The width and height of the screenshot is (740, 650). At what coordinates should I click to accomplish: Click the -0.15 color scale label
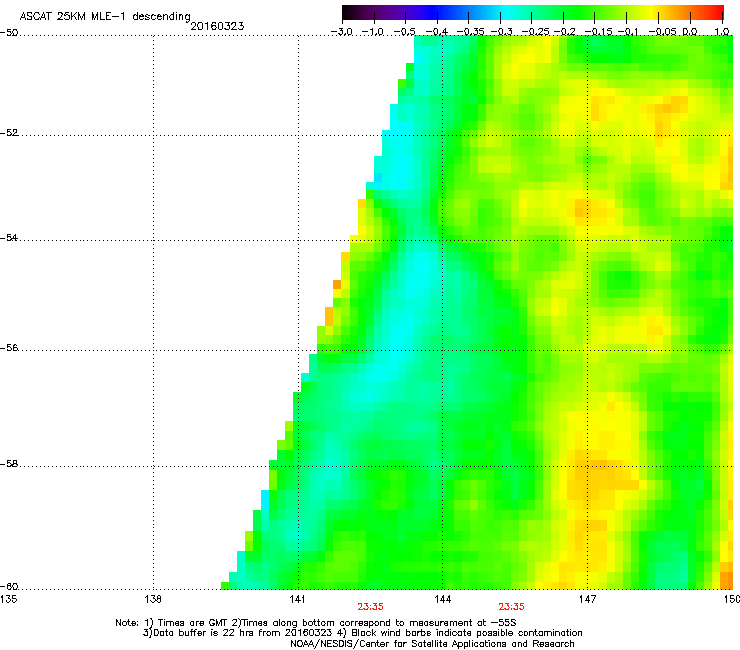tap(598, 32)
